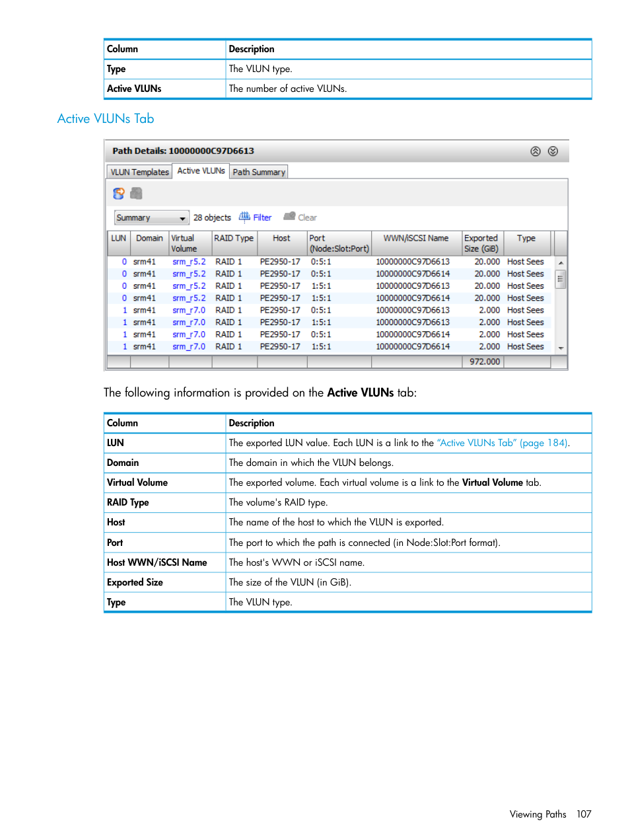Open the Summary dropdown
Viewport: 630px width, 840px height.
pyautogui.click(x=152, y=217)
